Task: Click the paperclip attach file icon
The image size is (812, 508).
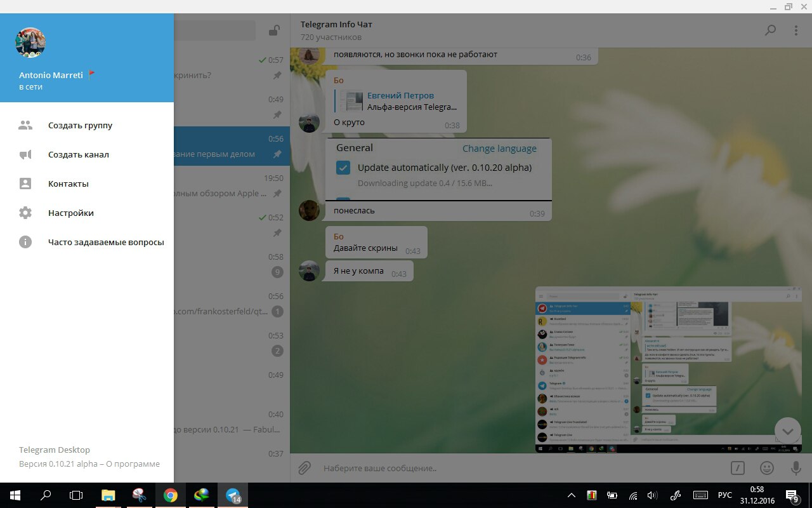Action: point(304,468)
